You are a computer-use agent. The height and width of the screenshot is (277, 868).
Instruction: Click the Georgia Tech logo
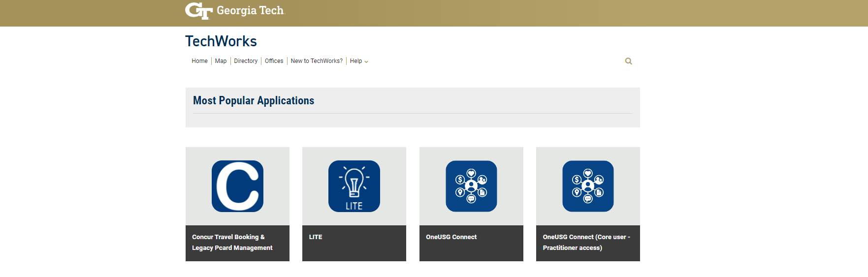[199, 11]
